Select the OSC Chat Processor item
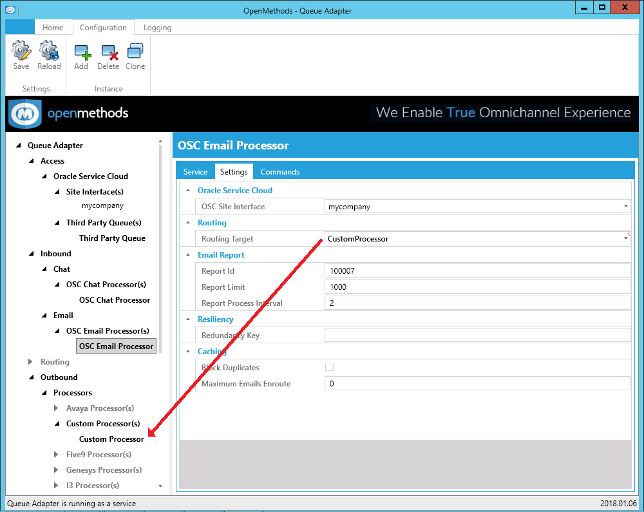Image resolution: width=644 pixels, height=512 pixels. 115,300
